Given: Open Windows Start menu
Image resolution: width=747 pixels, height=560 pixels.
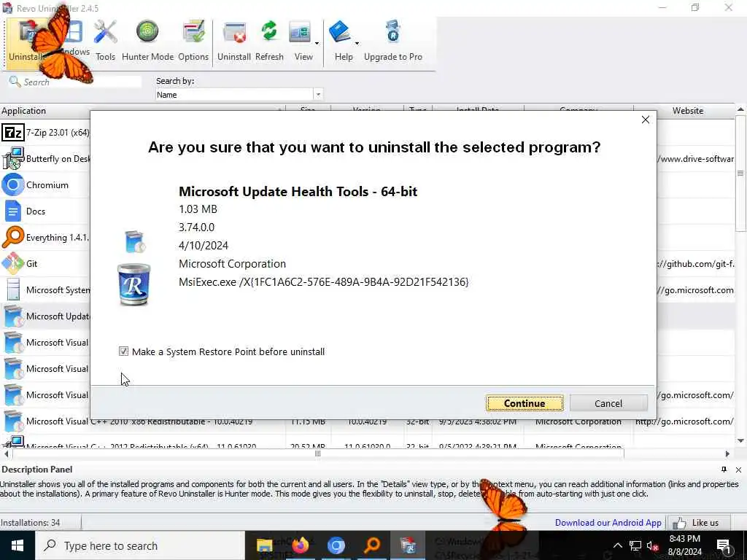Looking at the screenshot, I should pyautogui.click(x=18, y=545).
